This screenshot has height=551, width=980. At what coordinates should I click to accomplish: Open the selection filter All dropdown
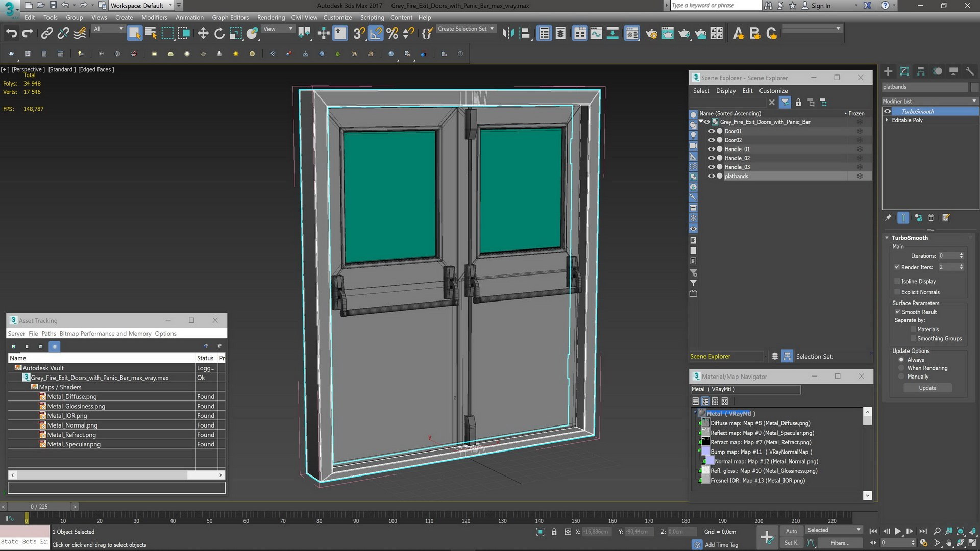(109, 29)
